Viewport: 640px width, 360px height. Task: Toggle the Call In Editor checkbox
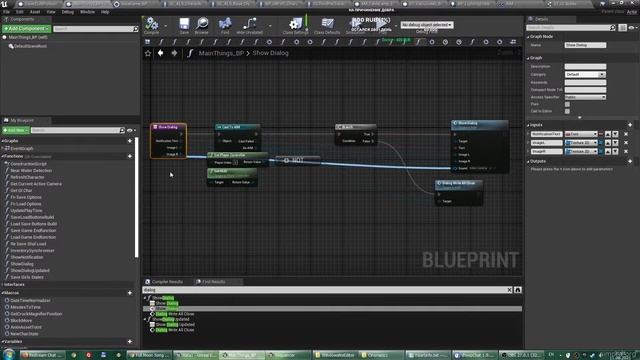pyautogui.click(x=567, y=111)
